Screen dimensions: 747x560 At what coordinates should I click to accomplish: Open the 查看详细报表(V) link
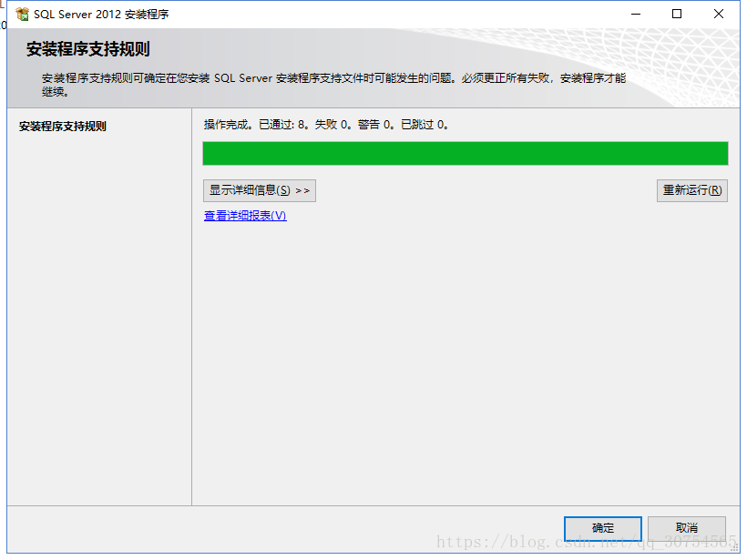[x=245, y=216]
